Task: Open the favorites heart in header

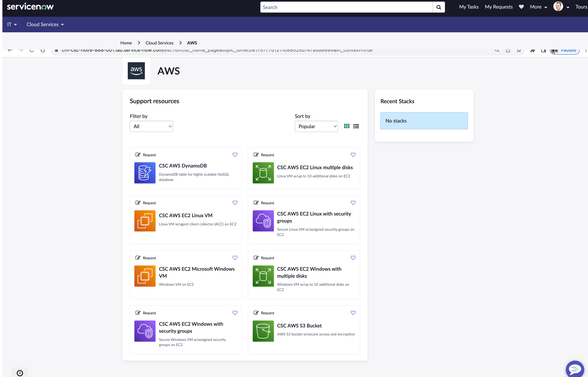Action: point(521,7)
